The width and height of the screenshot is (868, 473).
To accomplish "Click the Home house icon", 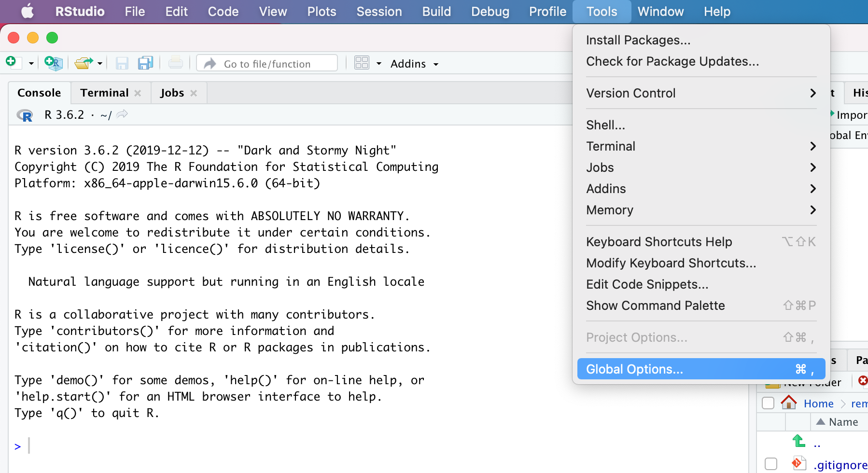I will 789,402.
